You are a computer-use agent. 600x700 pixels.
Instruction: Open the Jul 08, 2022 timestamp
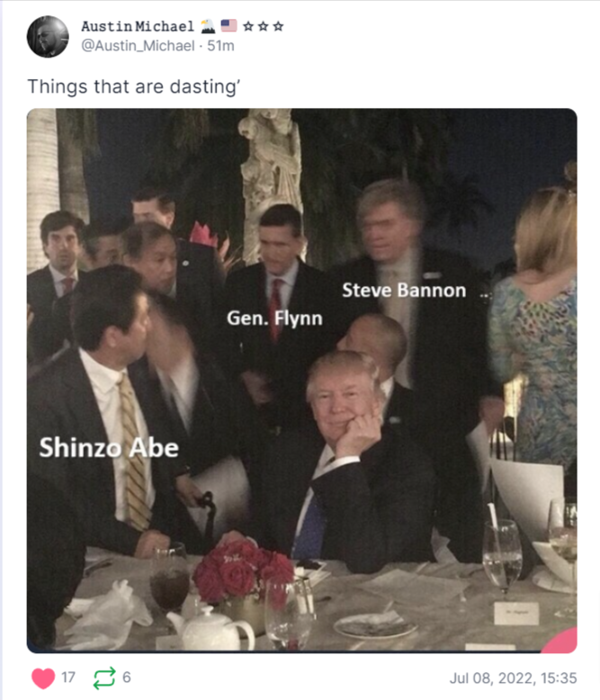[x=514, y=678]
